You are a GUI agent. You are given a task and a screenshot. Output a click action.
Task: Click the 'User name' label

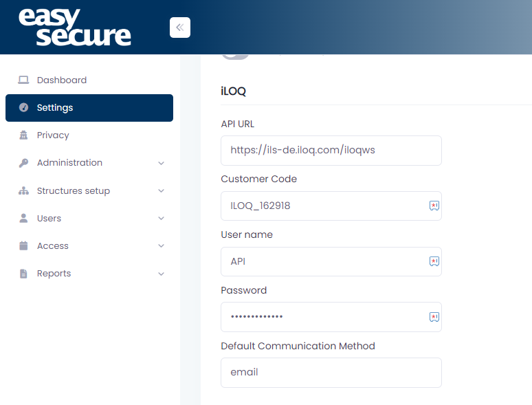[x=247, y=234]
